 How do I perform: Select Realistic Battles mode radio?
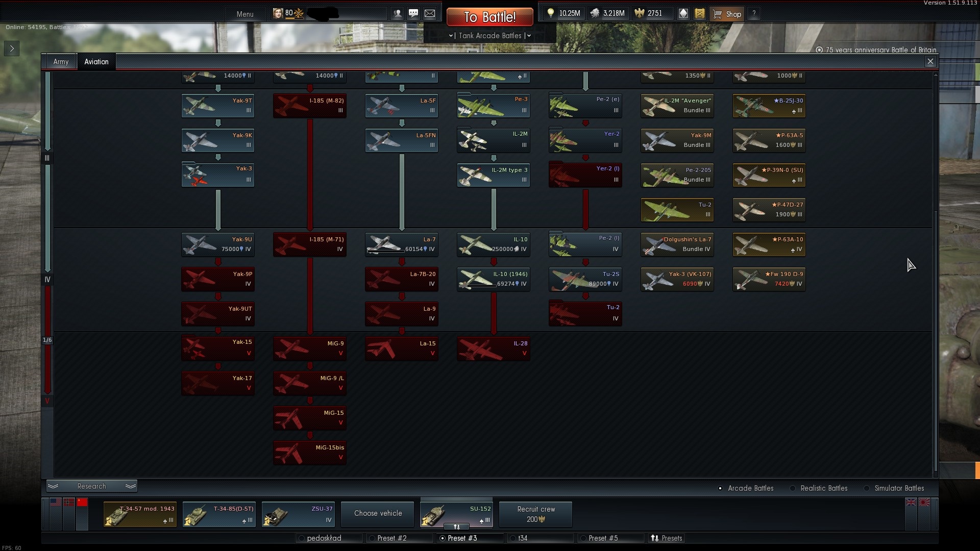click(x=793, y=488)
